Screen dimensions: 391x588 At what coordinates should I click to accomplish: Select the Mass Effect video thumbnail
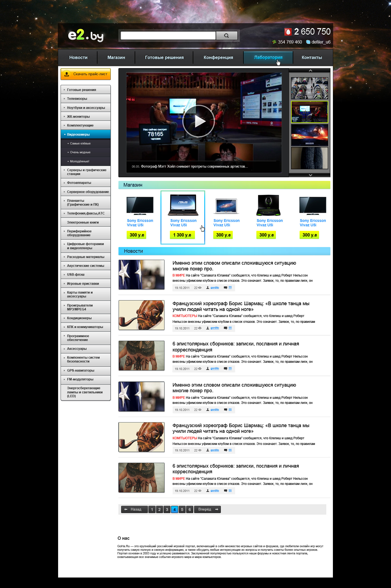pyautogui.click(x=309, y=135)
